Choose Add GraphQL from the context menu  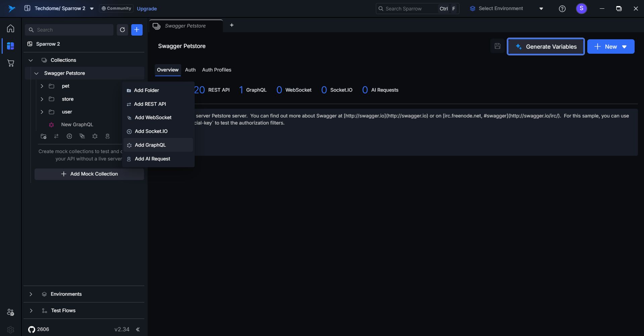tap(150, 145)
